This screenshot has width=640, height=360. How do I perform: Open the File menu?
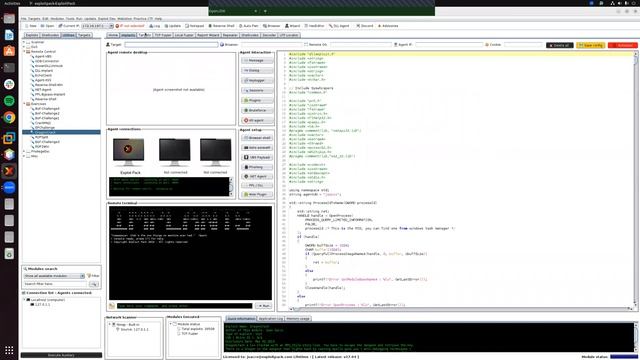coord(24,19)
